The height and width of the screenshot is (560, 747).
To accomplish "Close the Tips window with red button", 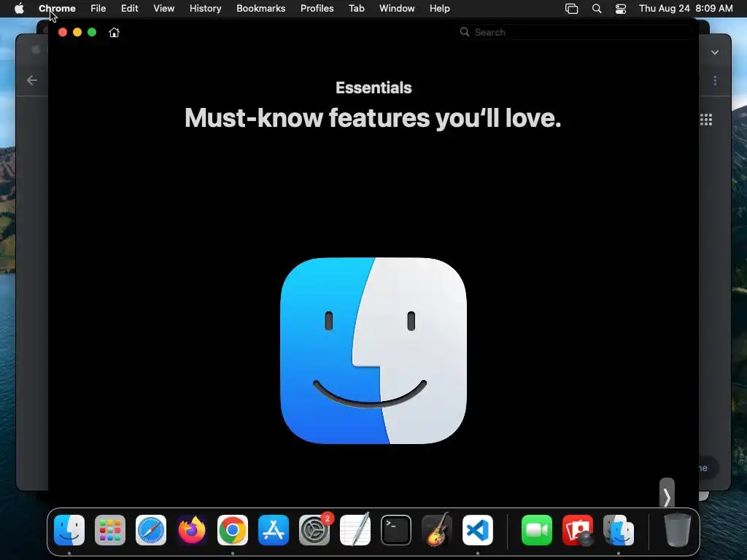I will [x=63, y=32].
